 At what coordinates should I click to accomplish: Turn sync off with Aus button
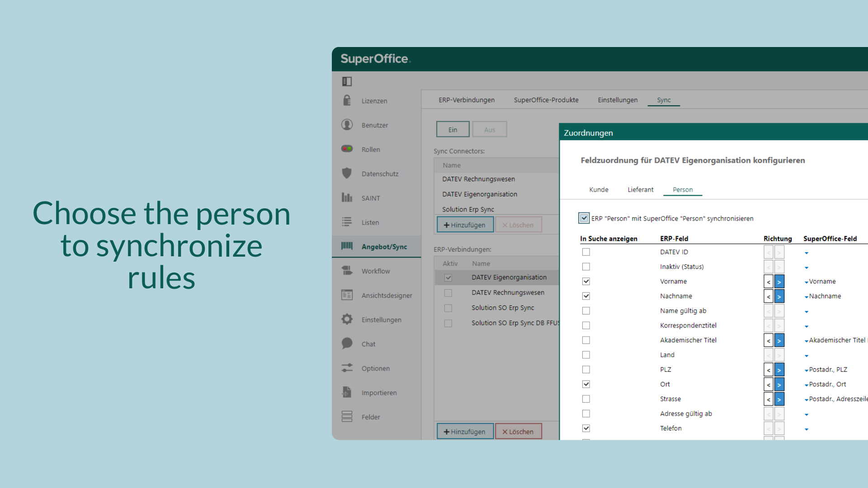tap(490, 129)
